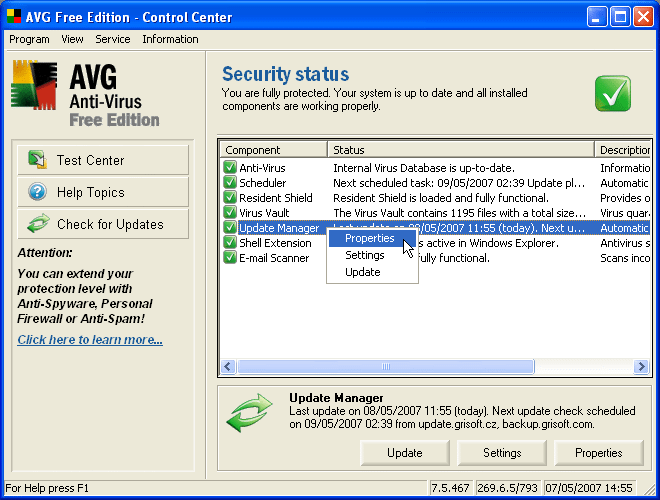660x500 pixels.
Task: Minimize the AVG Control Center window
Action: (596, 17)
